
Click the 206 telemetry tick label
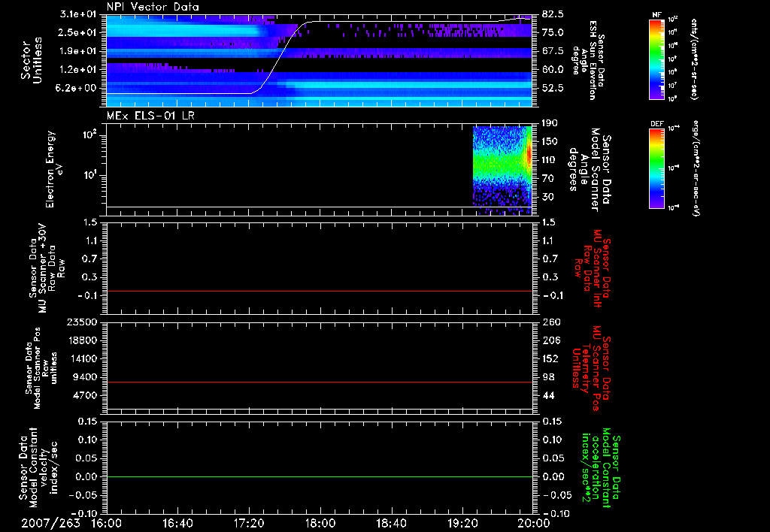pyautogui.click(x=550, y=340)
